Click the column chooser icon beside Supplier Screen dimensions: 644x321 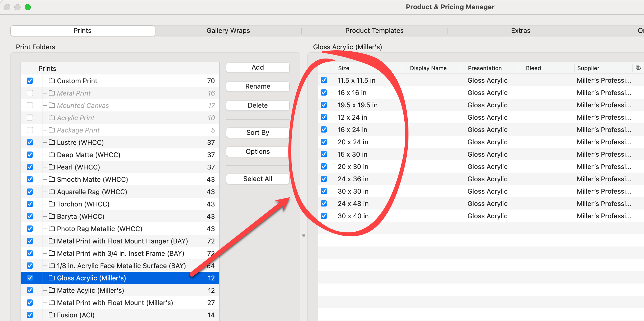638,68
